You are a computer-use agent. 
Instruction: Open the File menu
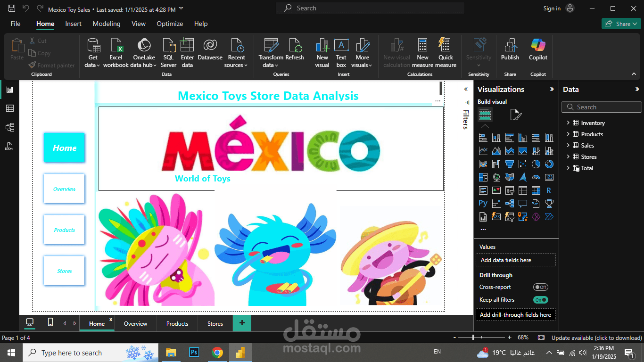coord(16,24)
